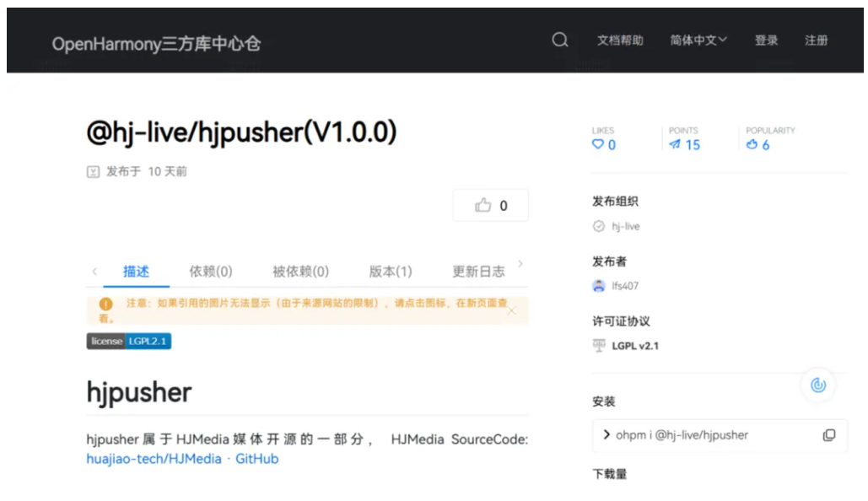The height and width of the screenshot is (501, 868).
Task: Click the POPULARITY value 6
Action: coord(766,145)
